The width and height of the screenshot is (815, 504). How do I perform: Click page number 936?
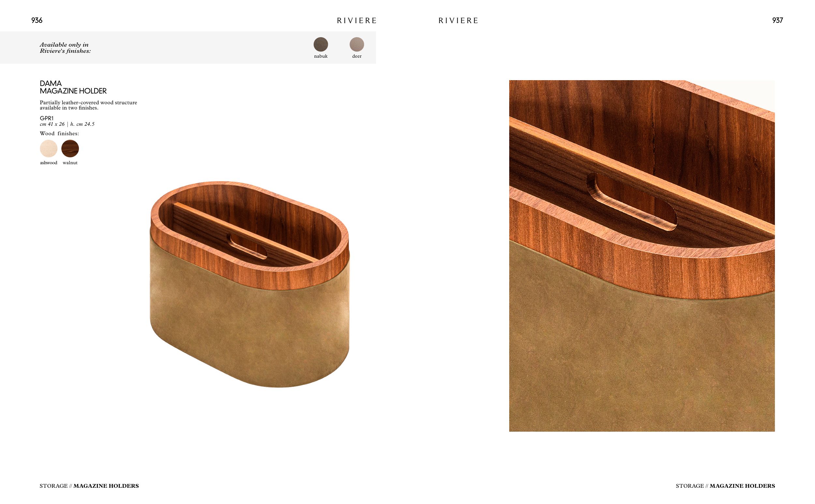click(x=37, y=20)
